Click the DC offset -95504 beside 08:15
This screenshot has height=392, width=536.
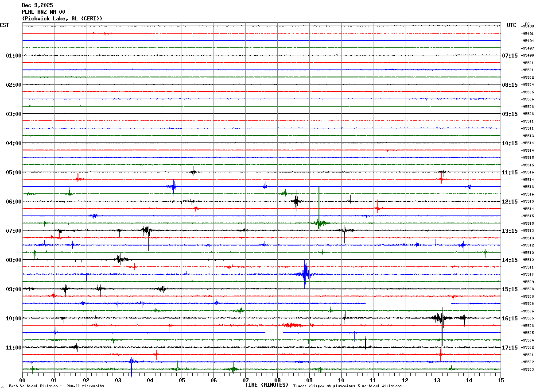(528, 85)
